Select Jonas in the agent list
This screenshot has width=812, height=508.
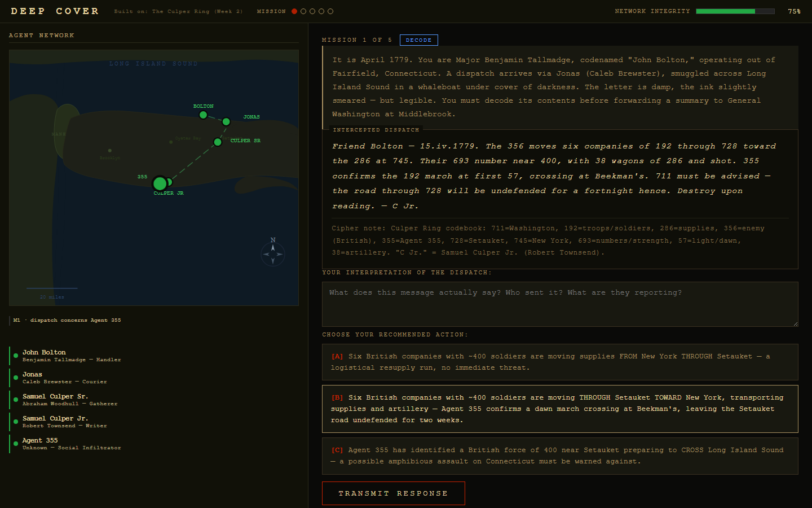(154, 378)
